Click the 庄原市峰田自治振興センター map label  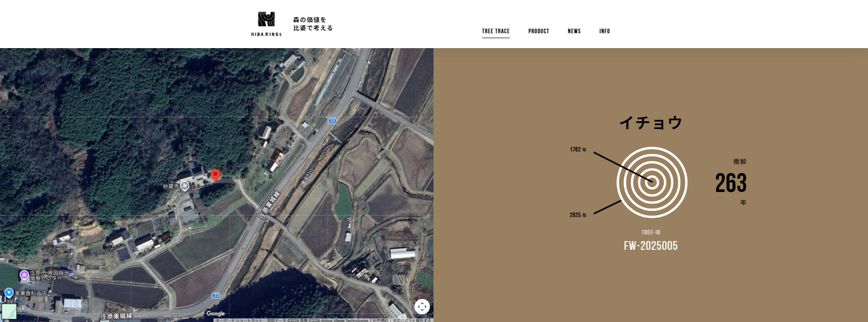click(49, 275)
